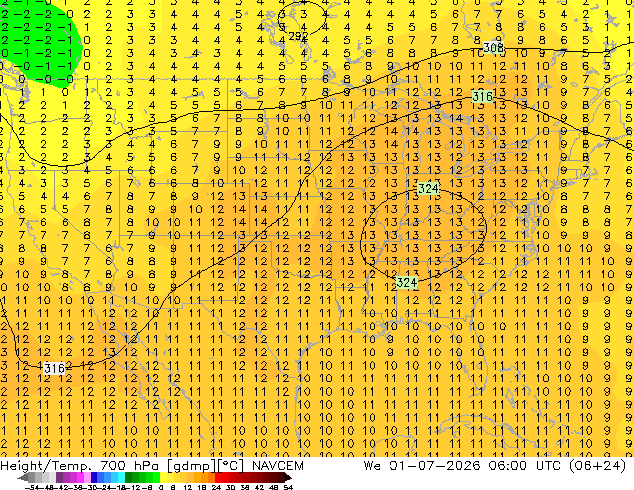Click the 'Height/Temp.' title text
Screen dimensions: 634x490
[x=46, y=466]
